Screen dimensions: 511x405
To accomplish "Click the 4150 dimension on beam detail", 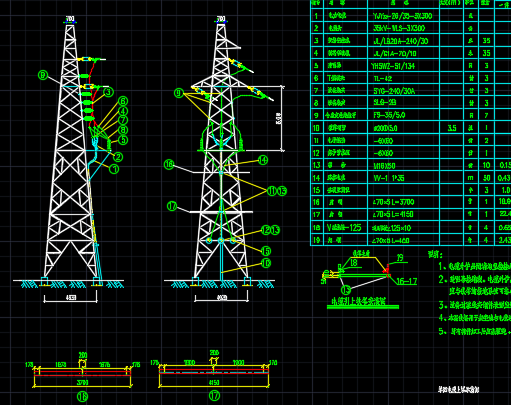I will coord(214,383).
